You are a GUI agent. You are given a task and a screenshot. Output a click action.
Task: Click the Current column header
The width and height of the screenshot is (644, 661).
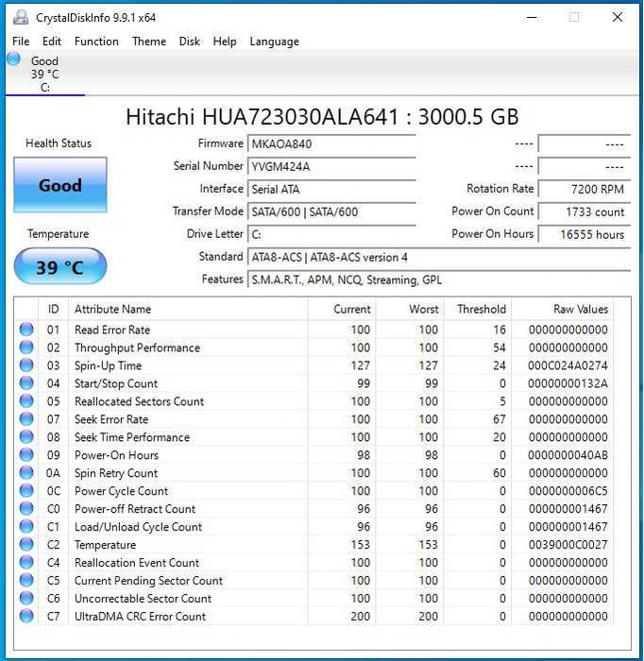click(342, 309)
